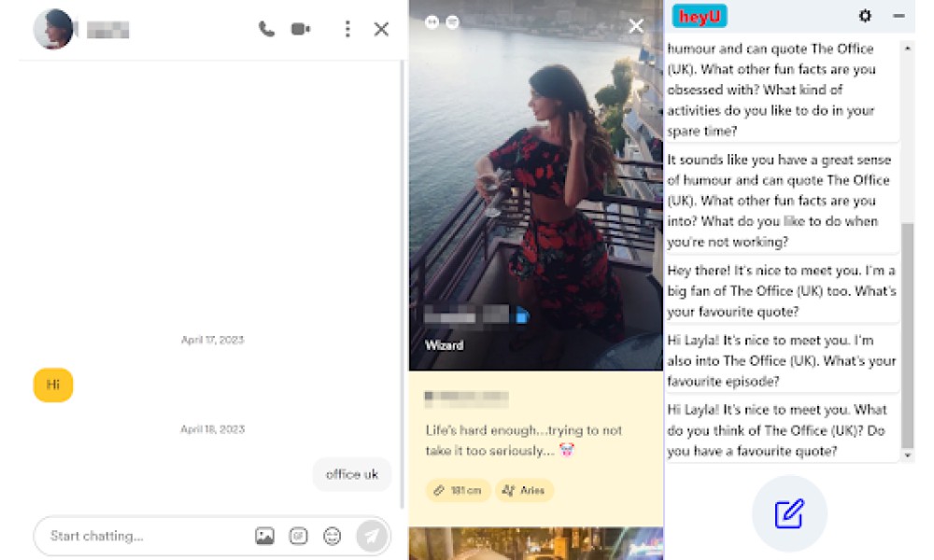Open the emoji picker
This screenshot has width=934, height=560.
coord(332,536)
